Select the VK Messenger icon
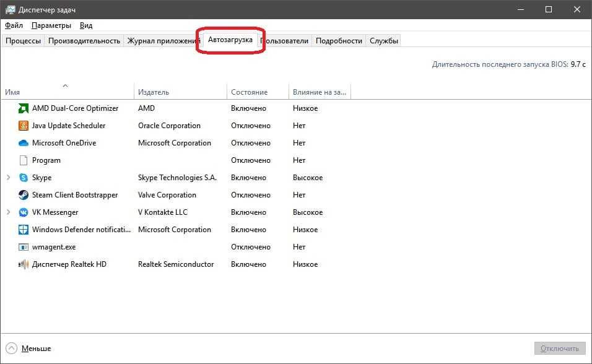The width and height of the screenshot is (592, 364). click(24, 212)
